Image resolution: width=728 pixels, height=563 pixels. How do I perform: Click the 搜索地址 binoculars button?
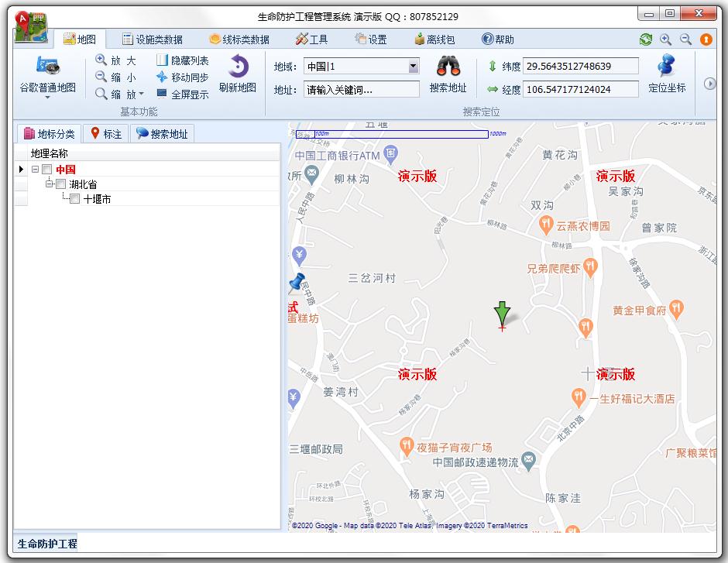[x=448, y=74]
